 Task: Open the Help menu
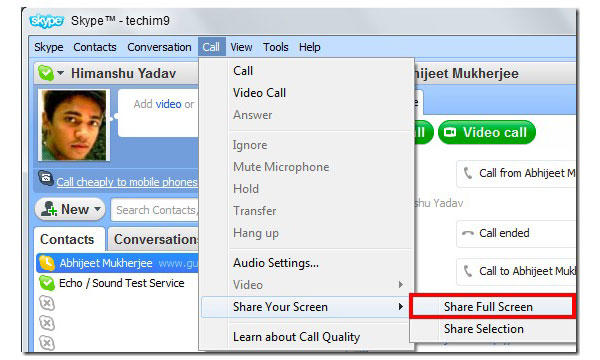pyautogui.click(x=310, y=47)
